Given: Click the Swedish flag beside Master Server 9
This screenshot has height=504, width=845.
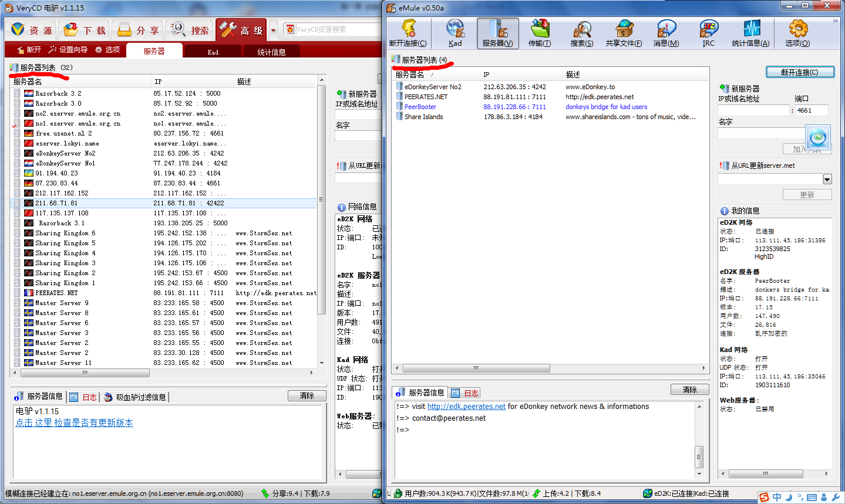Looking at the screenshot, I should coord(29,303).
